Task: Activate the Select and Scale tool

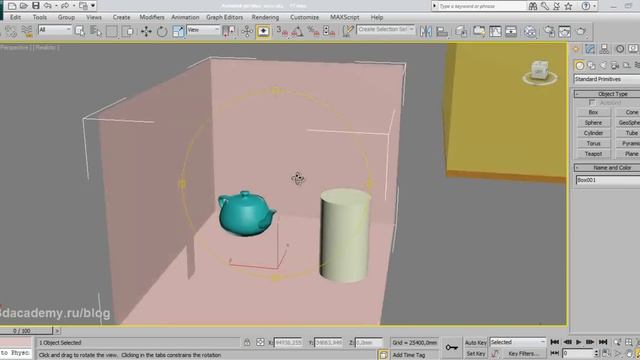Action: [x=178, y=31]
